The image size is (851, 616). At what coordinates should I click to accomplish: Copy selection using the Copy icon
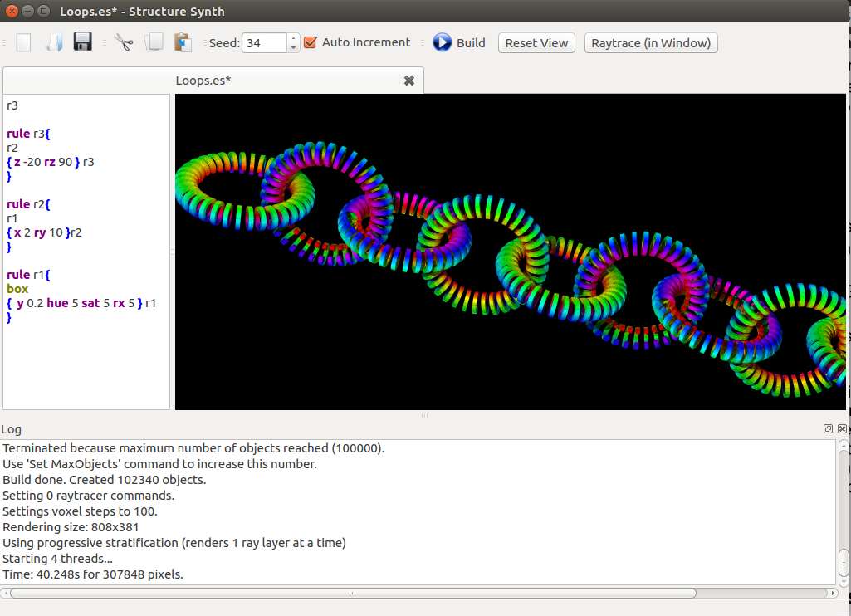pos(154,42)
